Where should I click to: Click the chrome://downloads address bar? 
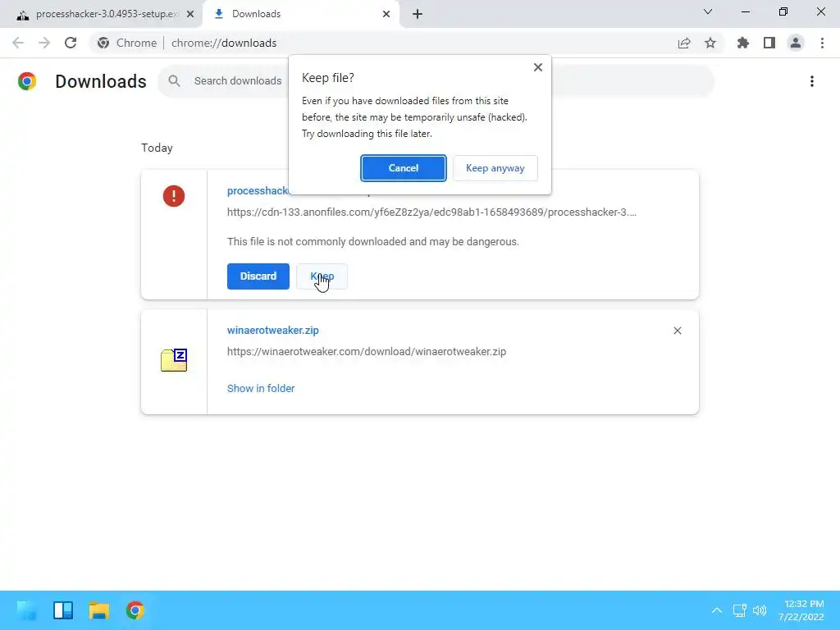point(224,43)
